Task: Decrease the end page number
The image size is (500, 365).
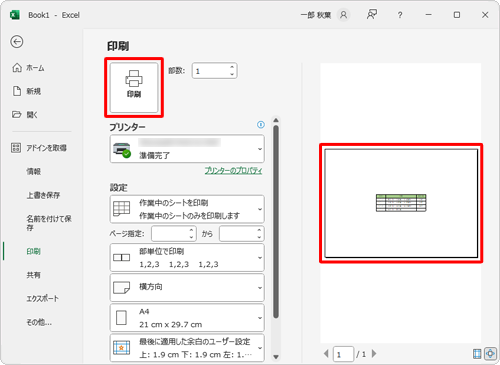Action: (x=259, y=237)
